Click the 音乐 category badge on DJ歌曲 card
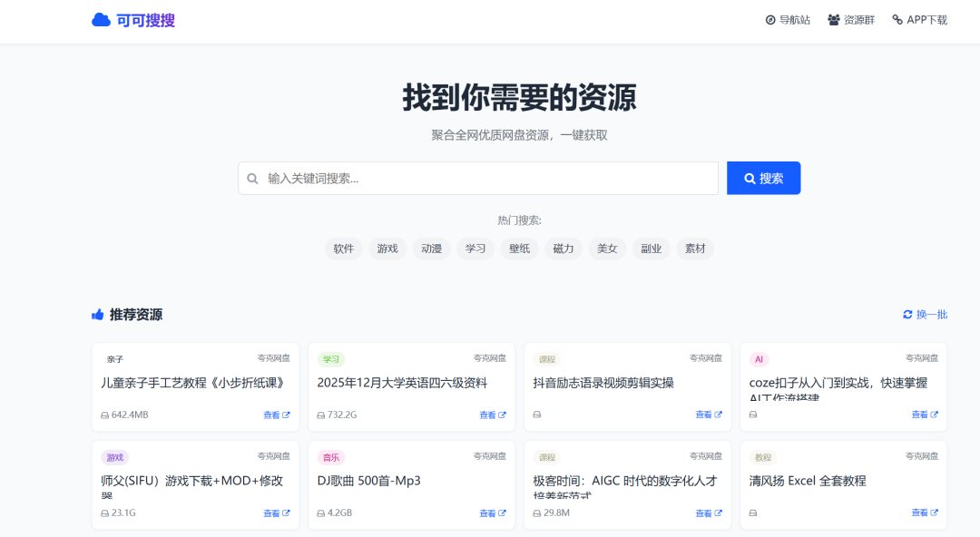This screenshot has width=980, height=537. click(x=330, y=456)
